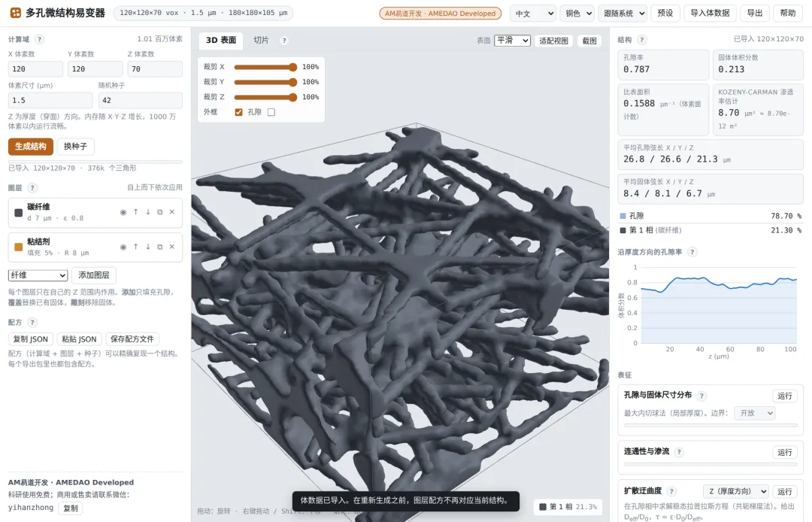
Task: Open the 帮助 help menu
Action: point(788,13)
